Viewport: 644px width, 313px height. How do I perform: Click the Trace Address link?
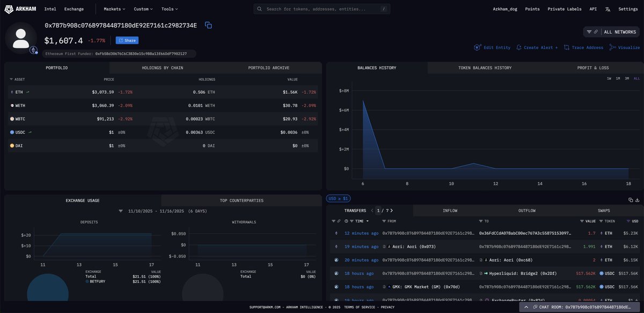click(583, 48)
